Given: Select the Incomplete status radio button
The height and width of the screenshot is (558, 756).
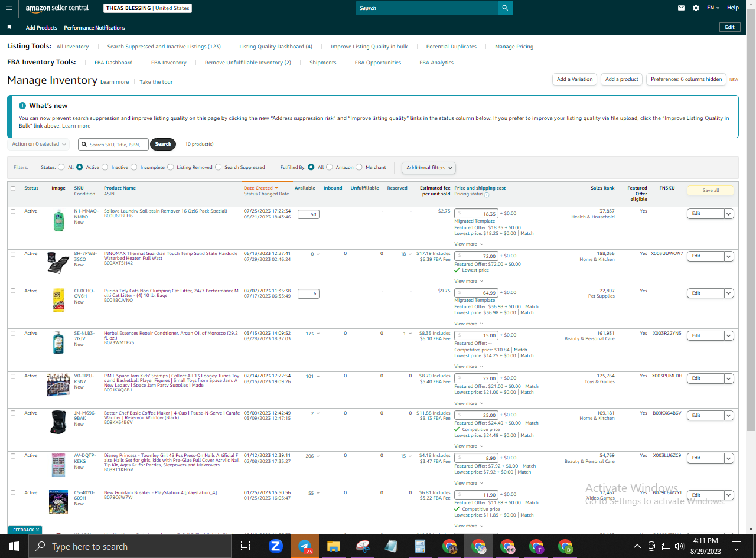Looking at the screenshot, I should [134, 167].
